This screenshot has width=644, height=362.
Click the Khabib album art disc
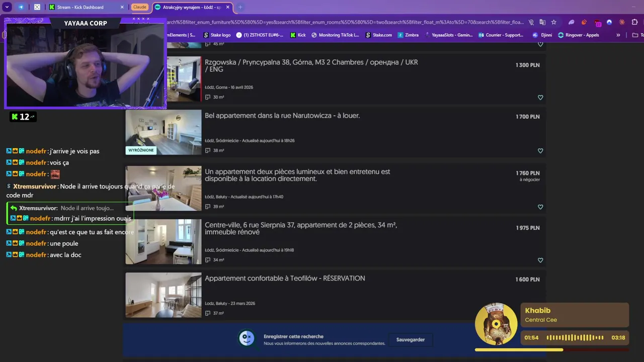[x=496, y=324]
